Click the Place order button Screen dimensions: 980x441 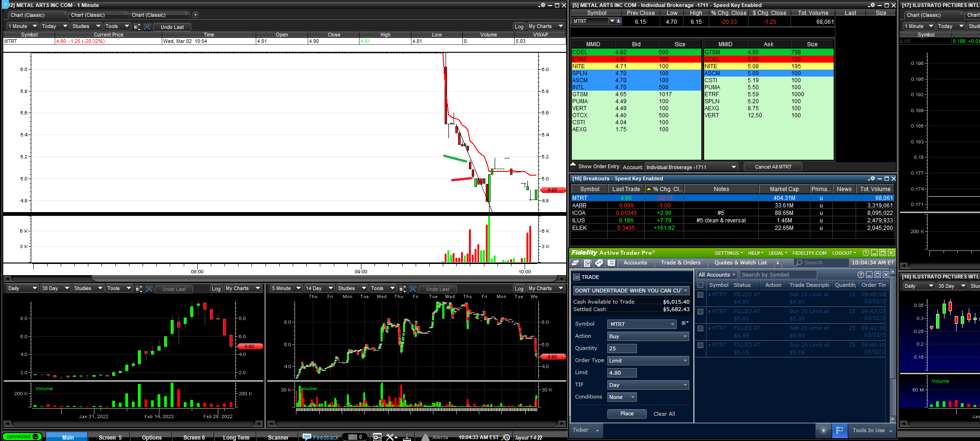click(627, 414)
